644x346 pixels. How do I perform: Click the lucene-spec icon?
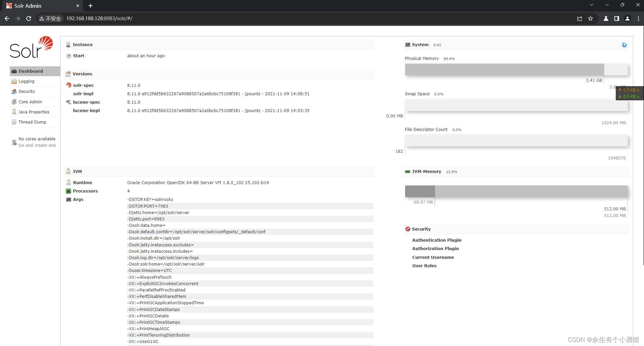pos(69,102)
